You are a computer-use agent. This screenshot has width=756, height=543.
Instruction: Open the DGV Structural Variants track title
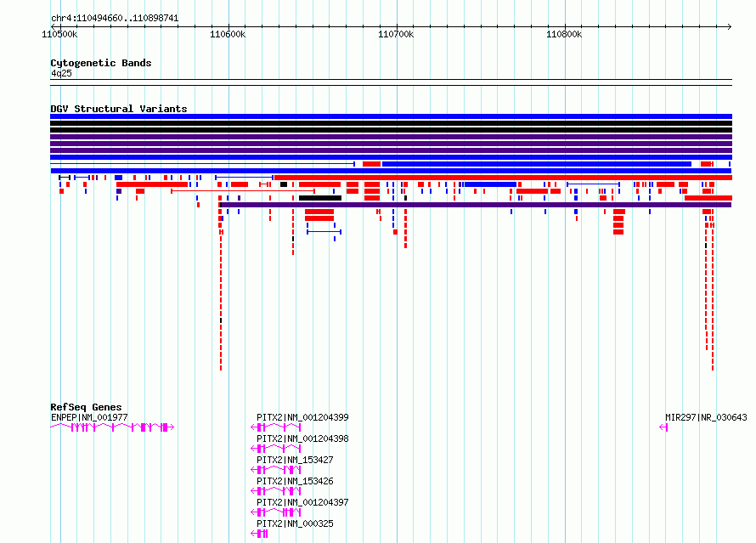[119, 109]
